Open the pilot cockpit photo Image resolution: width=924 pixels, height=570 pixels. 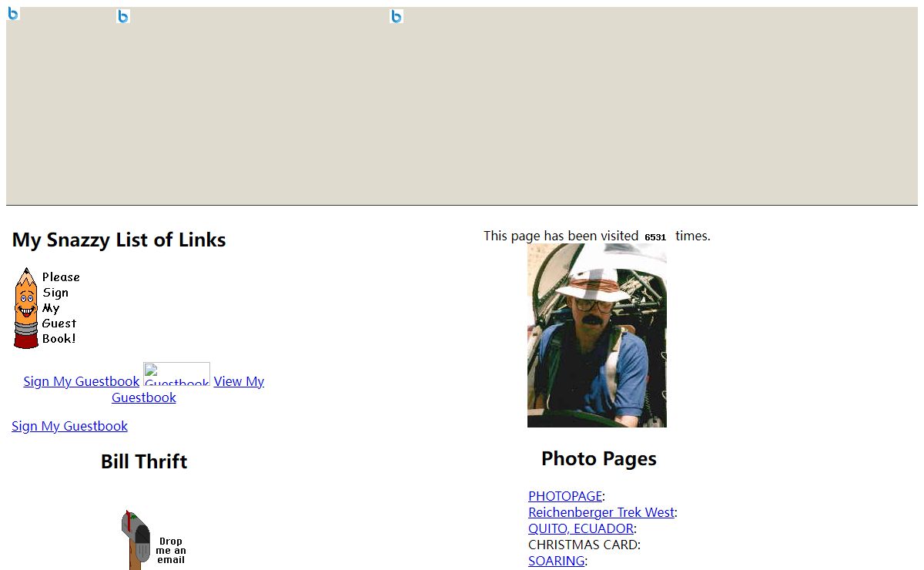[x=597, y=335]
